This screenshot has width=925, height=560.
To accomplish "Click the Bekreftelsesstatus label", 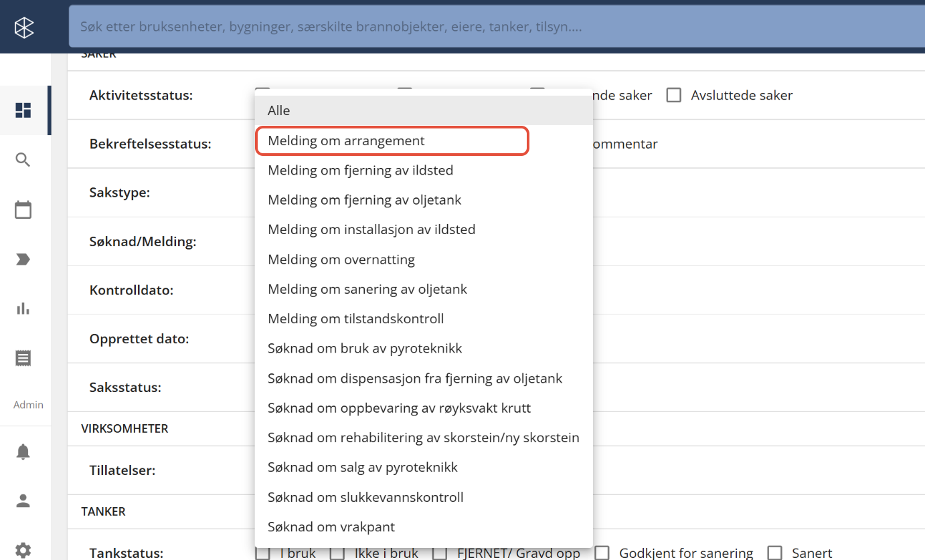I will tap(150, 144).
